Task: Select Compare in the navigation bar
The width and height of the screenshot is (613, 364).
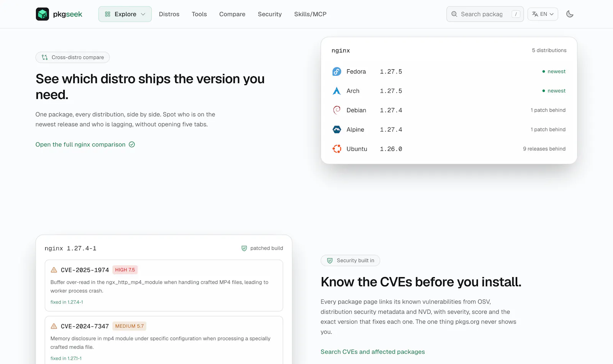Action: 232,14
